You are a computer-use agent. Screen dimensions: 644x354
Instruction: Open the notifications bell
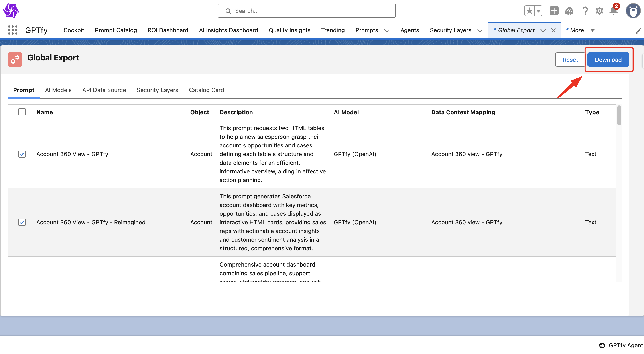[614, 11]
